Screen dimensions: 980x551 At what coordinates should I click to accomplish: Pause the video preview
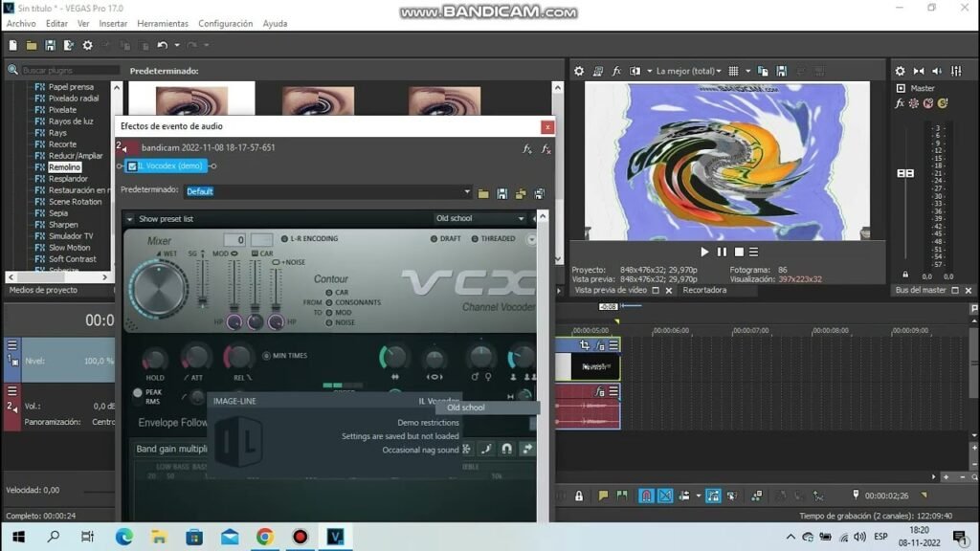click(x=722, y=252)
